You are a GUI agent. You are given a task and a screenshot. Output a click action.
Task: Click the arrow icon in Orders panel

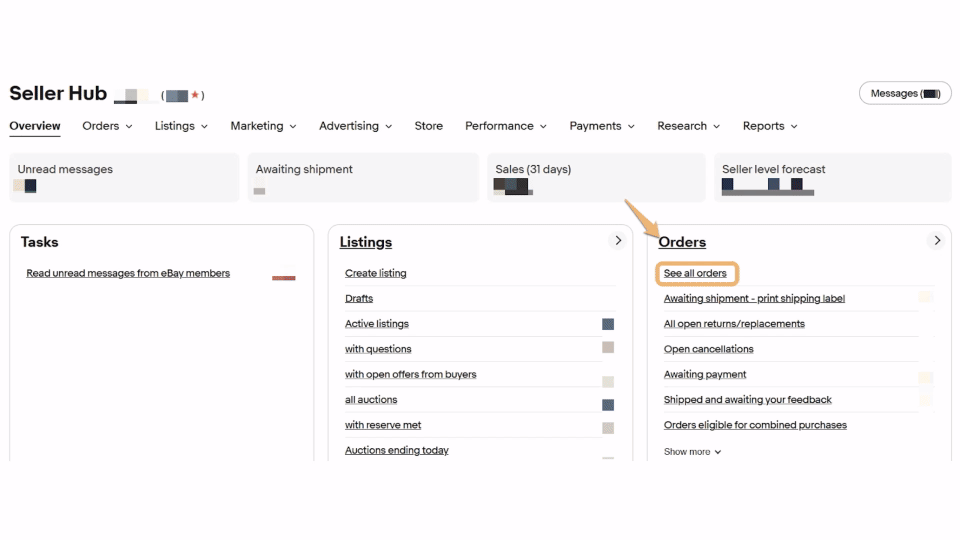(x=937, y=241)
